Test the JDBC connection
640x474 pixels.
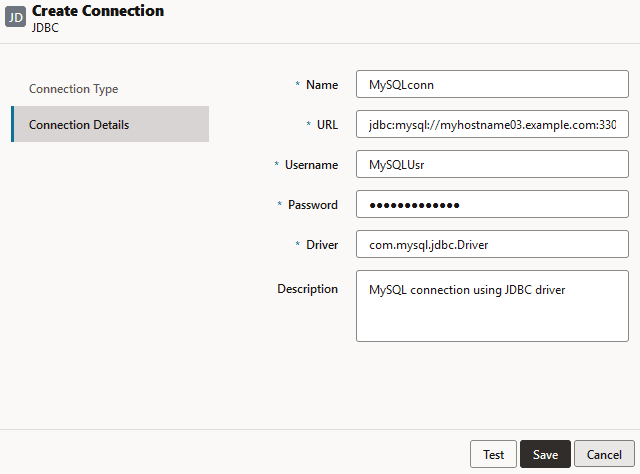pos(493,454)
